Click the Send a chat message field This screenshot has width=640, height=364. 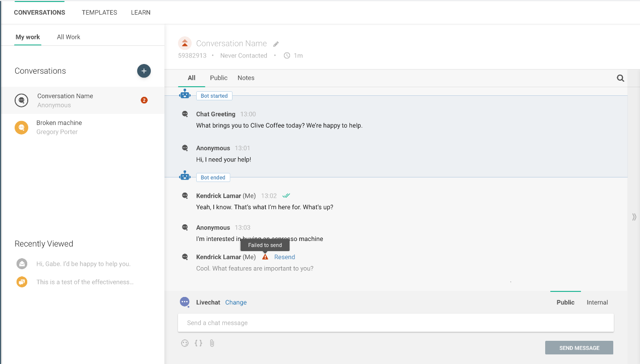tap(395, 323)
